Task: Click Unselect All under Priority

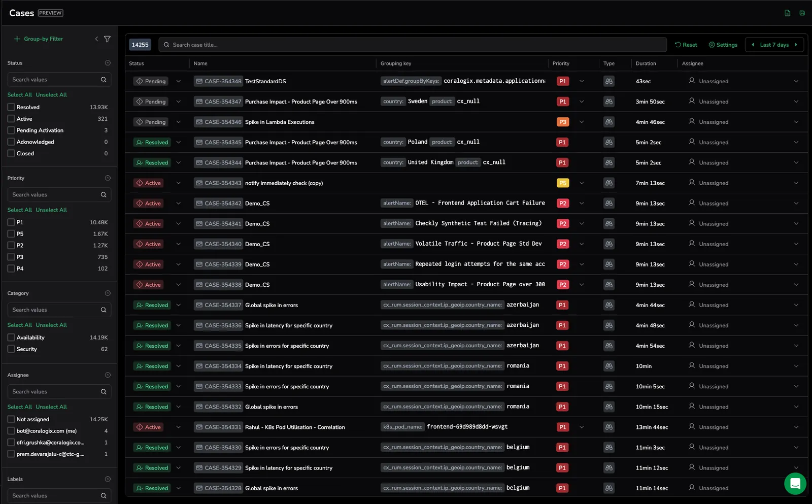Action: (x=51, y=210)
